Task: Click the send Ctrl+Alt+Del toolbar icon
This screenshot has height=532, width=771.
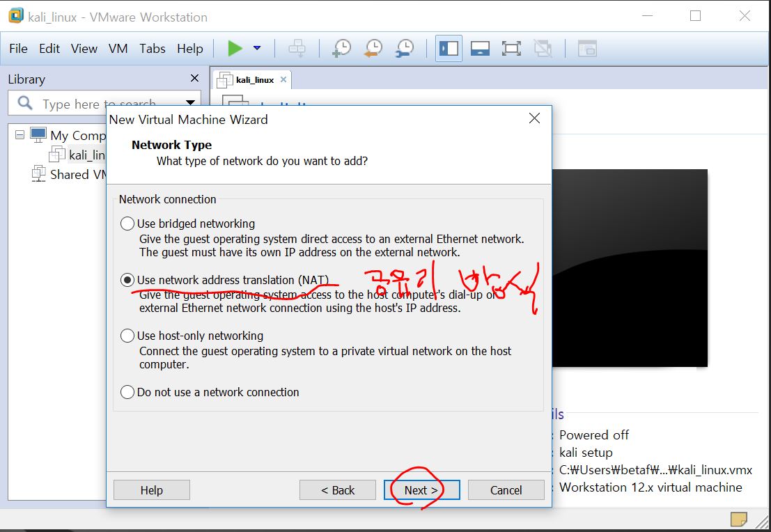Action: (x=297, y=48)
